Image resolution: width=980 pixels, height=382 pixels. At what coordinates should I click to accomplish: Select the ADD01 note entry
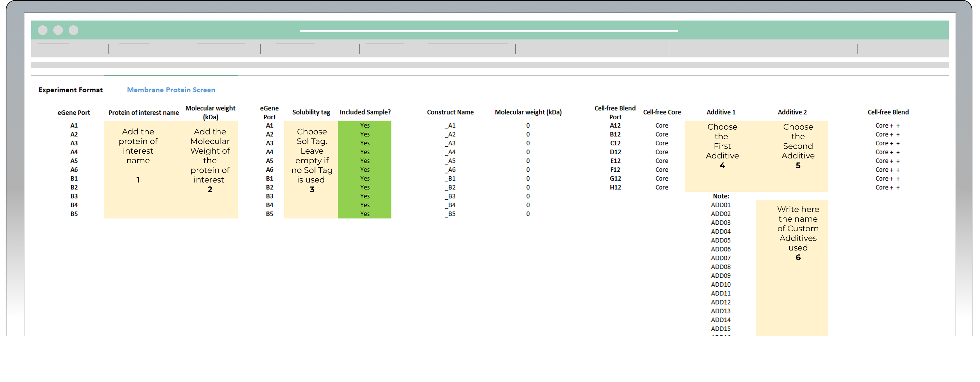pos(720,205)
